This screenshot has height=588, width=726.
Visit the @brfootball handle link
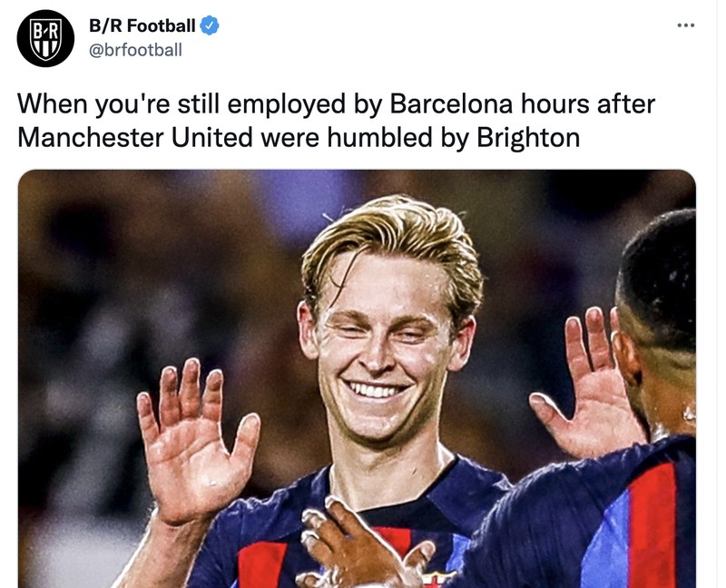click(x=134, y=50)
